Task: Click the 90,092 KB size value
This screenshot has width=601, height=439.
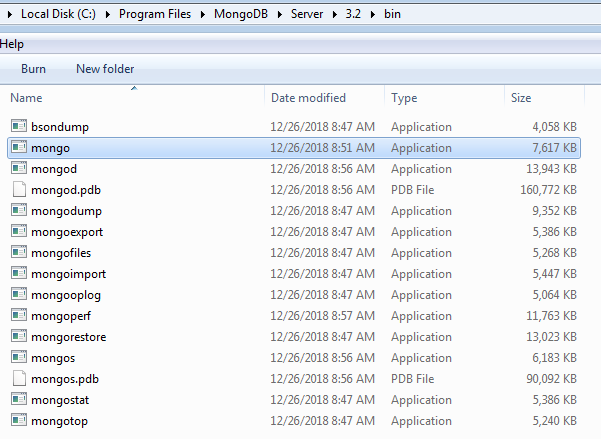Action: point(552,379)
